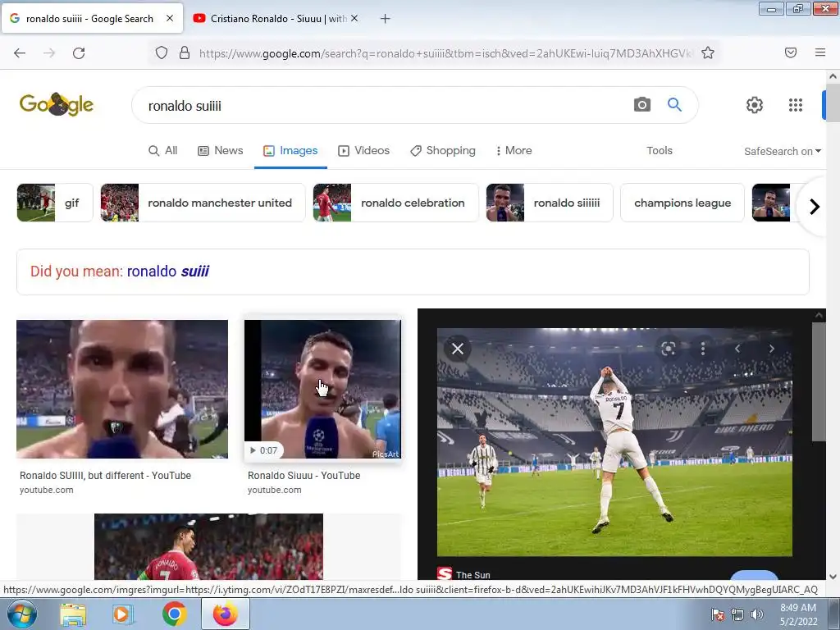
Task: Filter by the gif chip
Action: (x=55, y=203)
